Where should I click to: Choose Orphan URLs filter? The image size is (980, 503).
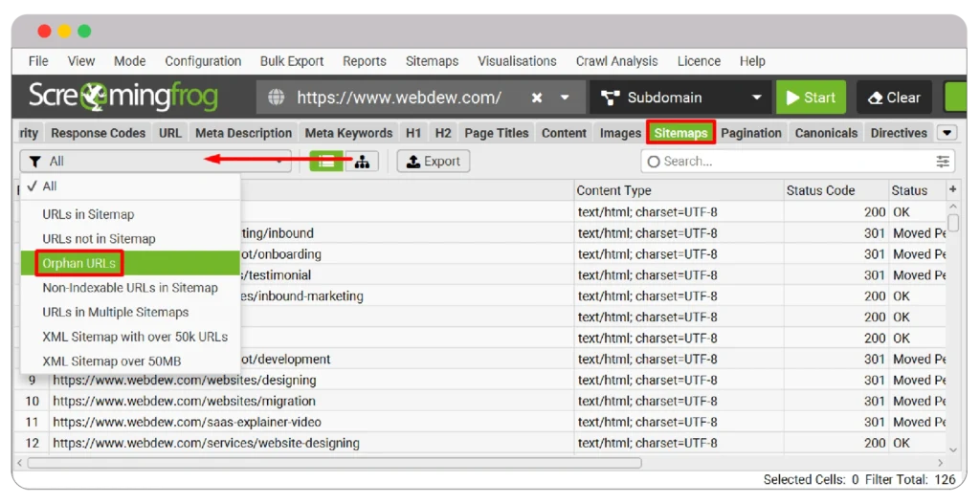[130, 263]
